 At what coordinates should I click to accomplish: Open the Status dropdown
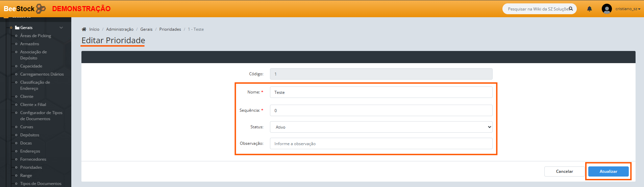pos(381,127)
